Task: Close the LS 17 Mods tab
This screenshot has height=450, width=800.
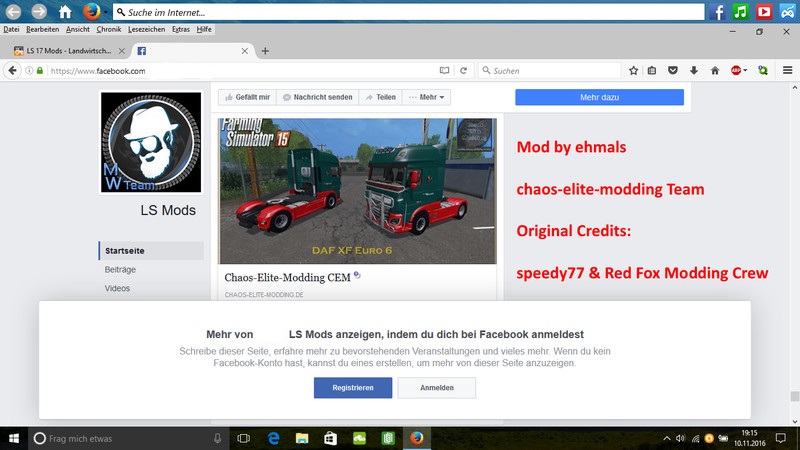Action: [x=121, y=51]
